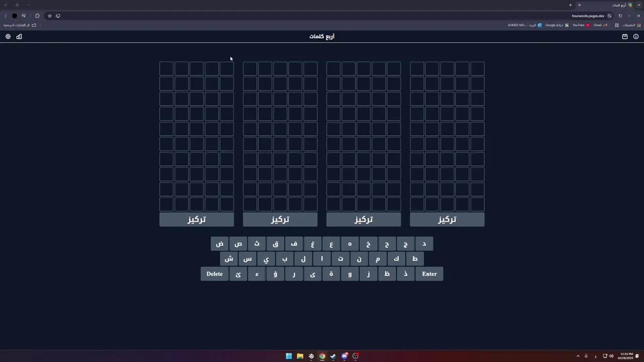Click the browser reload page icon
The height and width of the screenshot is (362, 644).
[x=620, y=16]
